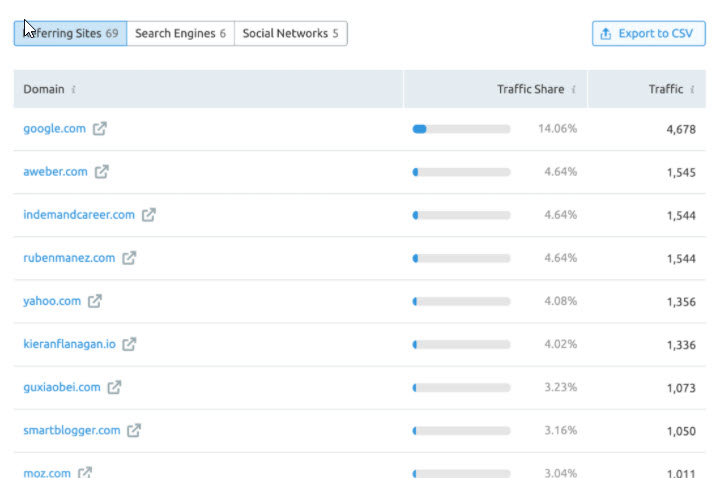Click aweber.com traffic share progress bar
This screenshot has width=717, height=478.
pyautogui.click(x=461, y=172)
